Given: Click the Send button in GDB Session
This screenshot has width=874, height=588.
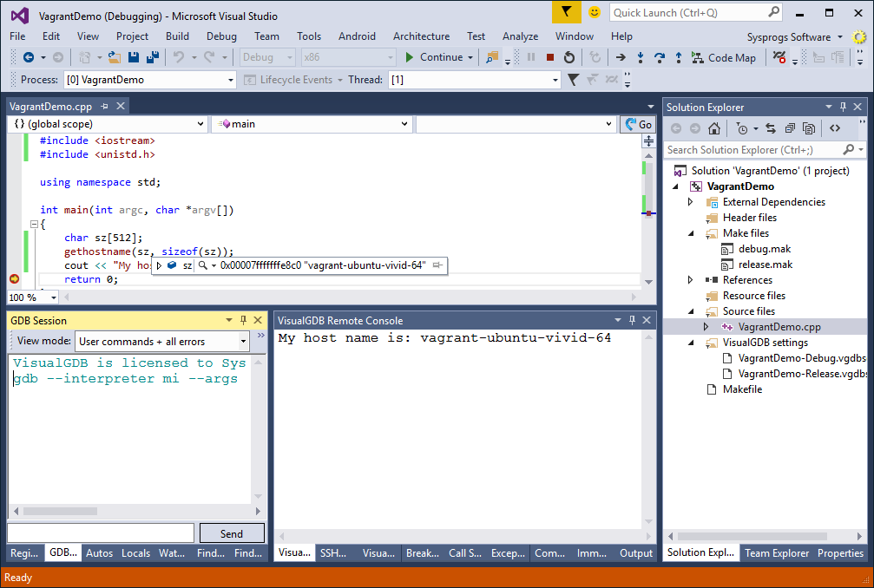Looking at the screenshot, I should [x=232, y=533].
